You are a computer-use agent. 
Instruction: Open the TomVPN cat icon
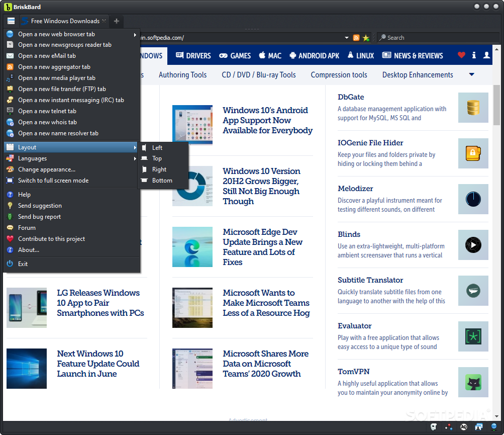[x=473, y=382]
